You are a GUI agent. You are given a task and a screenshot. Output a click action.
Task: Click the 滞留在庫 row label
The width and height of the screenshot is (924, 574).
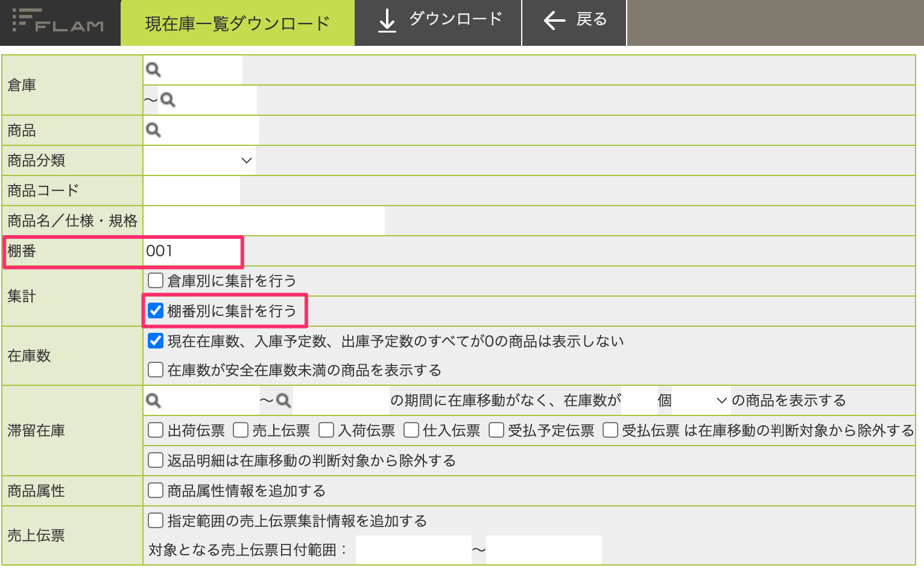click(x=36, y=430)
